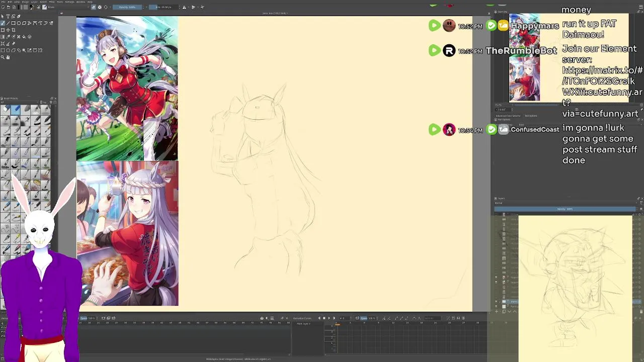
Task: Select the Transform tool
Action: pos(3,30)
